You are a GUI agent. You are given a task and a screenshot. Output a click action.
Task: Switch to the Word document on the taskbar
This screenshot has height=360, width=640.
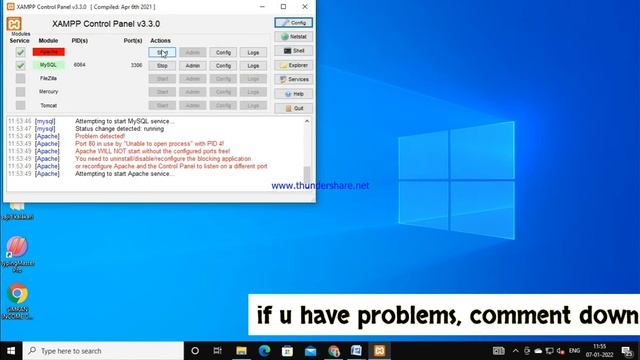point(356,351)
